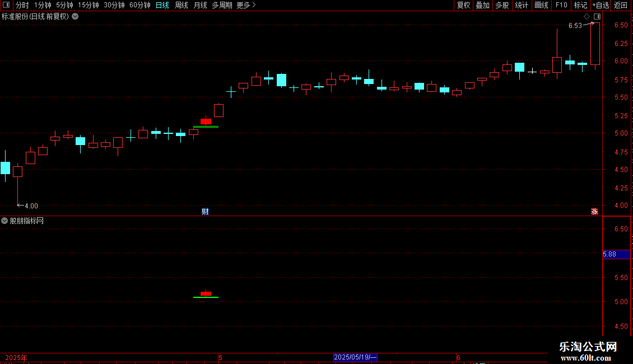Expand the 更多 periods menu
This screenshot has height=364, width=633.
[246, 5]
